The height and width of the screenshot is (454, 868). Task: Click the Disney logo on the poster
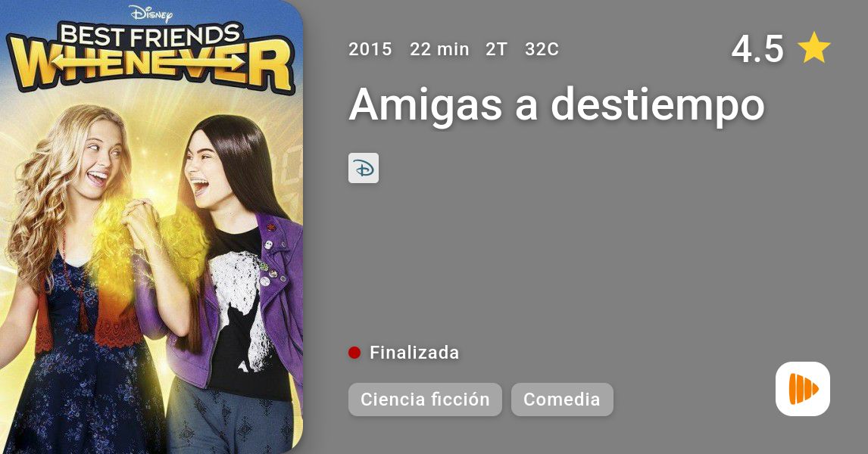tap(151, 14)
